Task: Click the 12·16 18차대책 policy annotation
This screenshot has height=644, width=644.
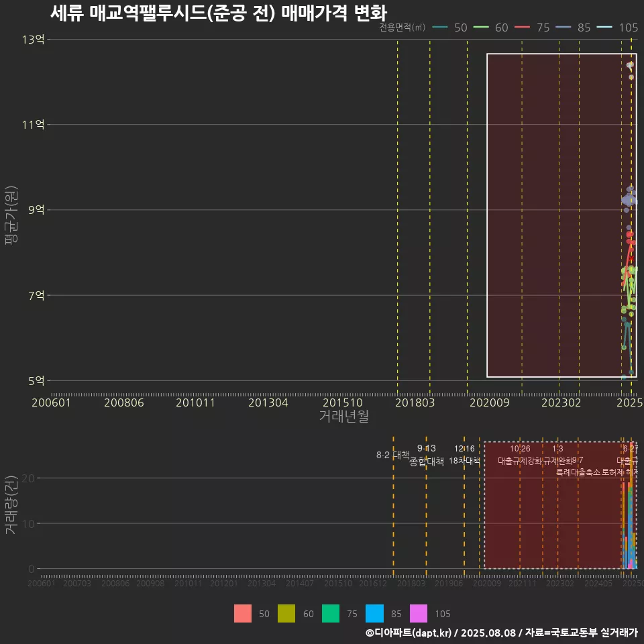Action: tap(464, 455)
